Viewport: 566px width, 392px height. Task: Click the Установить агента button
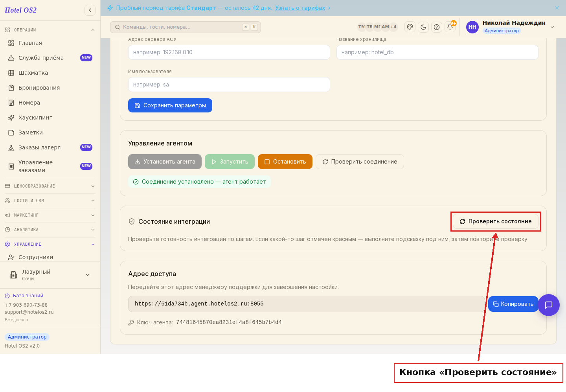pos(165,162)
